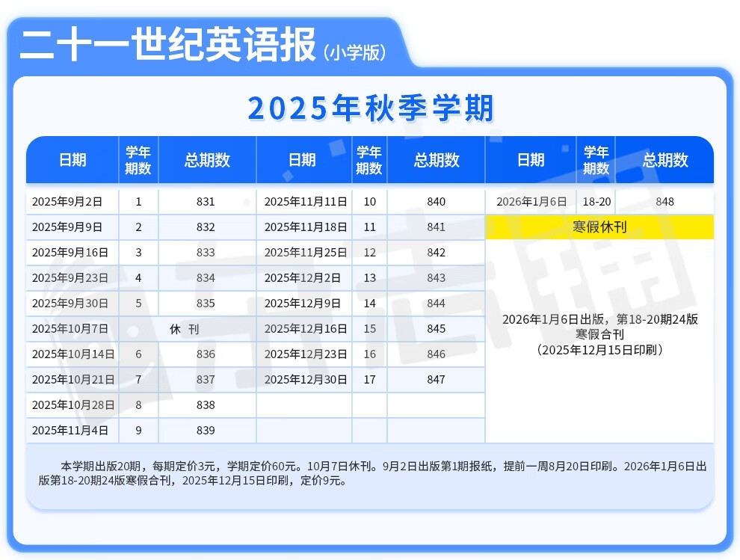This screenshot has width=740, height=560.
Task: Click the heading 2025年秋季学期
Action: tap(371, 108)
